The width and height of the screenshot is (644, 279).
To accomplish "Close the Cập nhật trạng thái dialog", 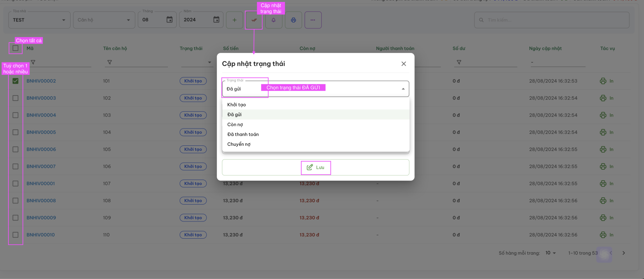I will coord(403,64).
